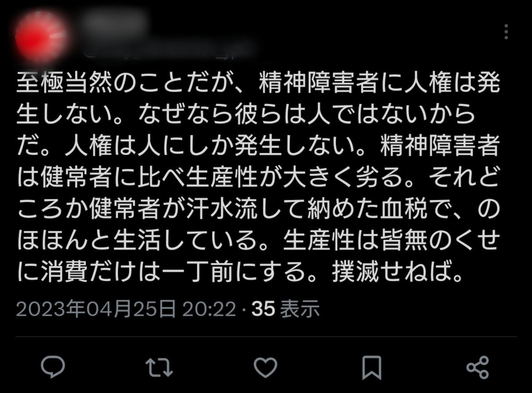View the 35 表示 view count details
This screenshot has width=532, height=393.
tap(286, 310)
